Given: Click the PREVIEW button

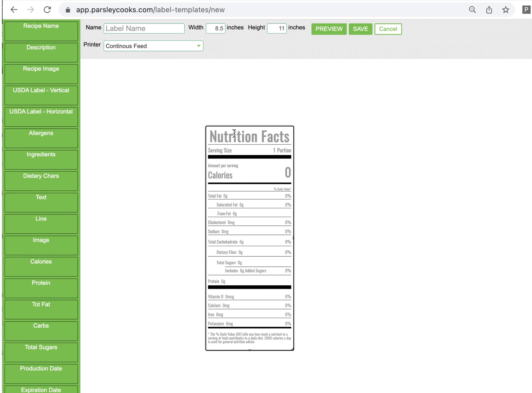Looking at the screenshot, I should point(329,29).
